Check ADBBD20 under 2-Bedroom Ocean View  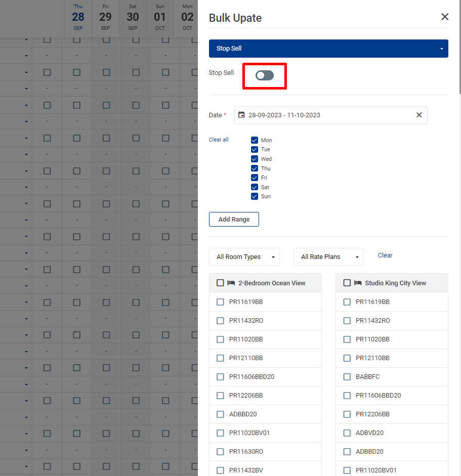[x=220, y=414]
